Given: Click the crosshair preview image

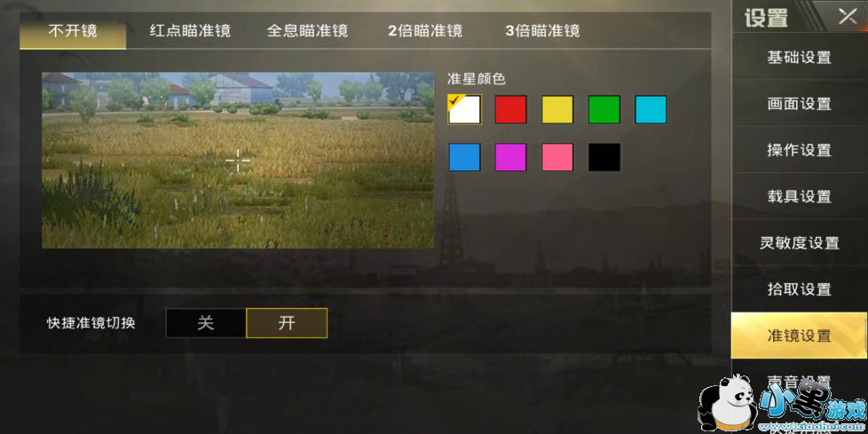Looking at the screenshot, I should [238, 160].
